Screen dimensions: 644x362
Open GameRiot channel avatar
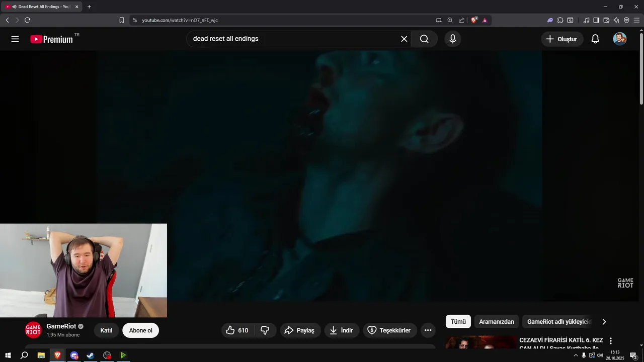pyautogui.click(x=33, y=330)
